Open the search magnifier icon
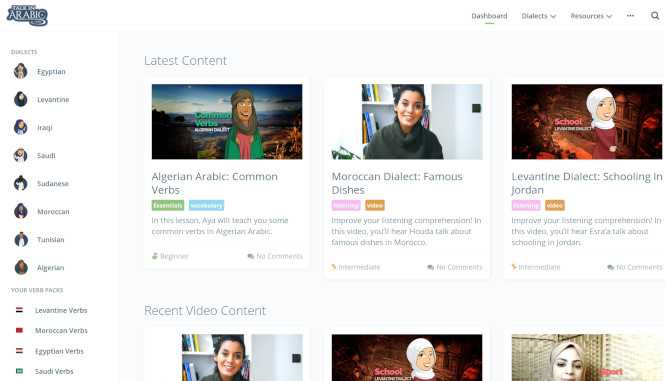Viewport: 665px width, 381px height. click(655, 16)
